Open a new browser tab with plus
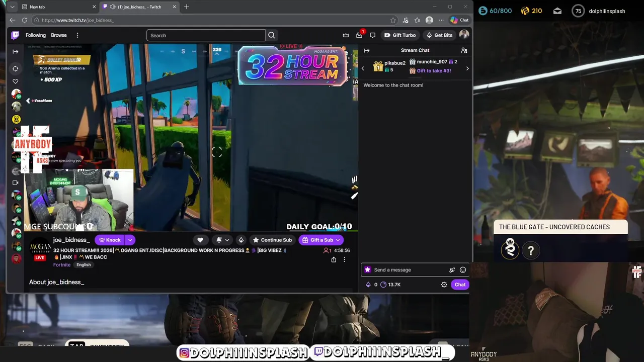644x362 pixels. coord(187,7)
